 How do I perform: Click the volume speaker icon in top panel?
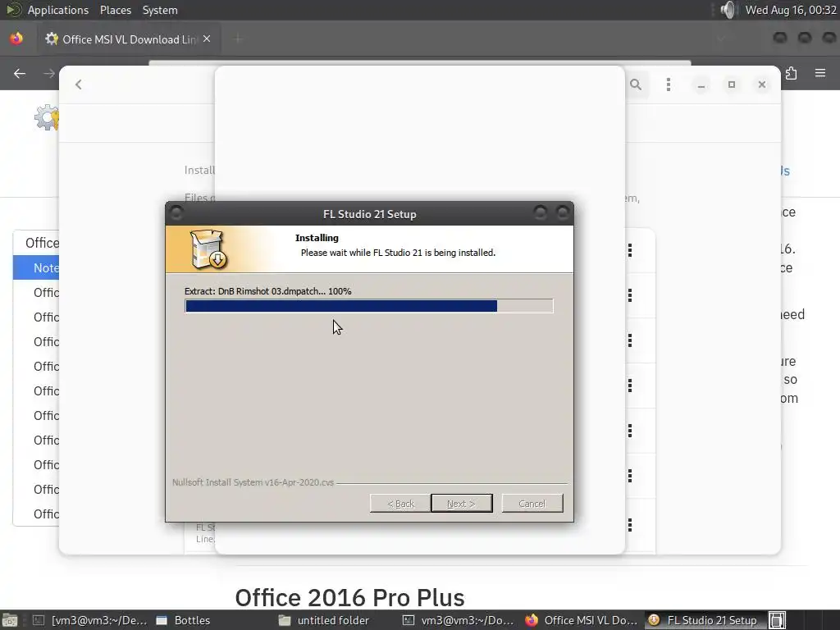click(728, 10)
